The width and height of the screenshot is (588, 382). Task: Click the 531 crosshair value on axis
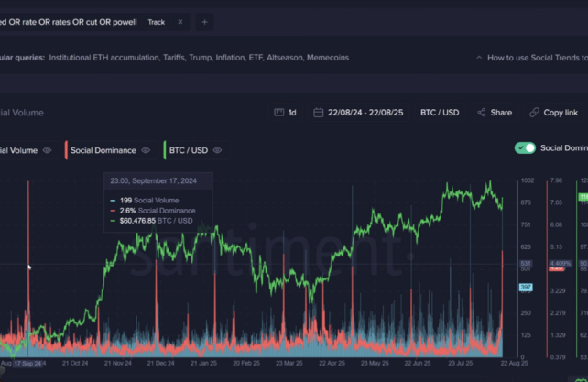526,264
